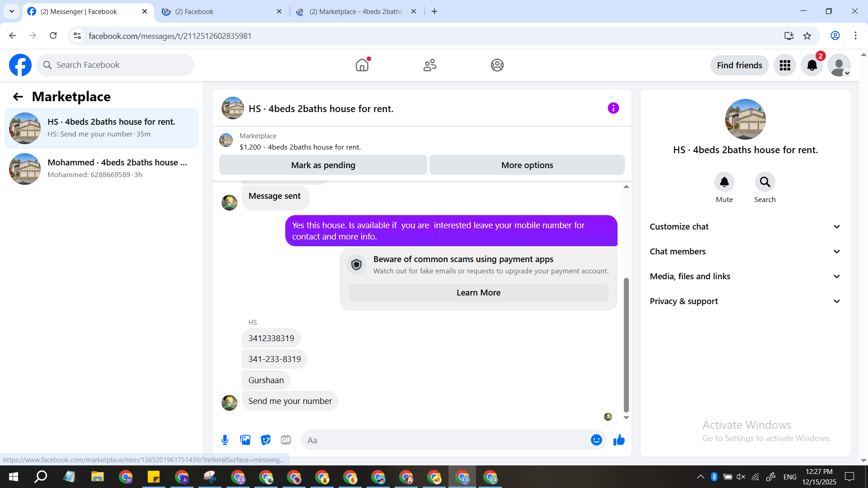Viewport: 868px width, 488px height.
Task: Click the chat scrollbar thumb
Action: tap(626, 345)
